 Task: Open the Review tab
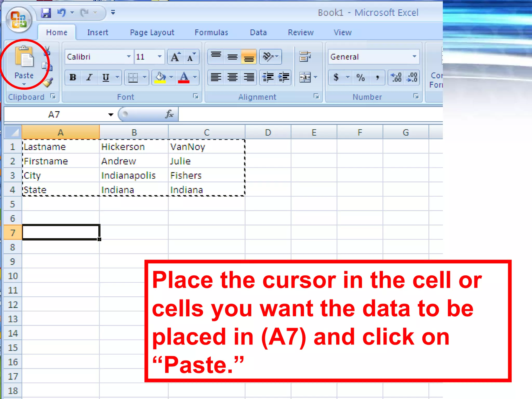(x=301, y=32)
